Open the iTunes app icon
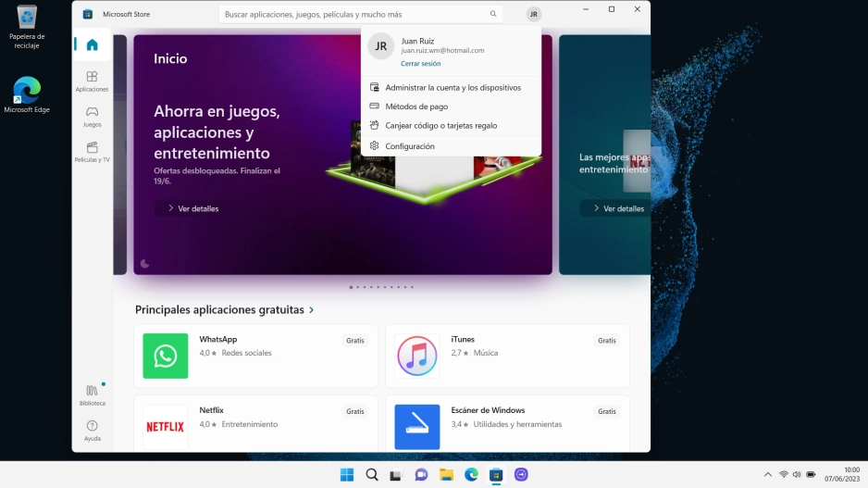 pyautogui.click(x=416, y=356)
